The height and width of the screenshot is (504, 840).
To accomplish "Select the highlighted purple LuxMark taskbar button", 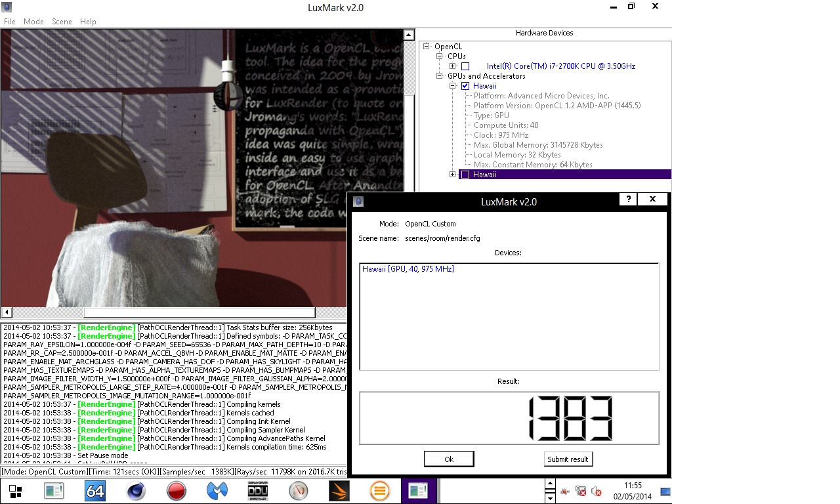I will [419, 491].
